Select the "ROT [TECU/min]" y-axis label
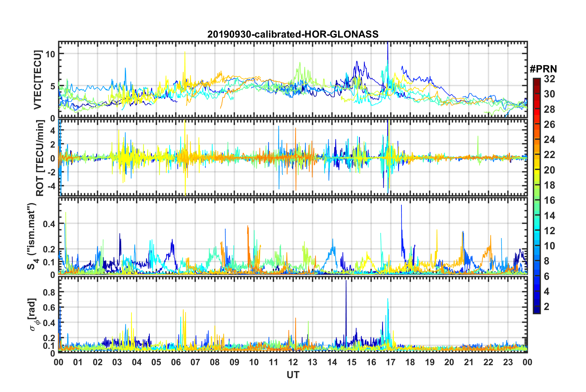 click(x=40, y=158)
